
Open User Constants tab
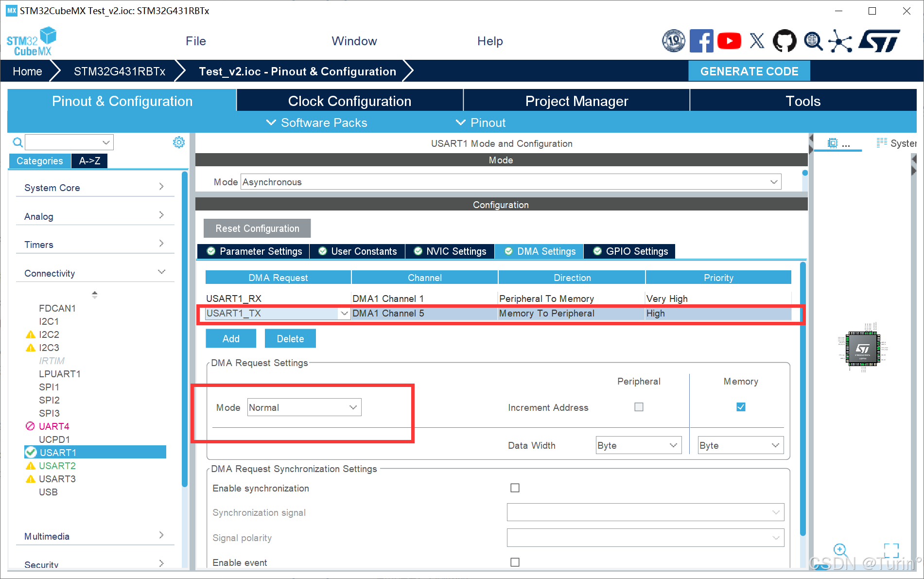coord(357,251)
